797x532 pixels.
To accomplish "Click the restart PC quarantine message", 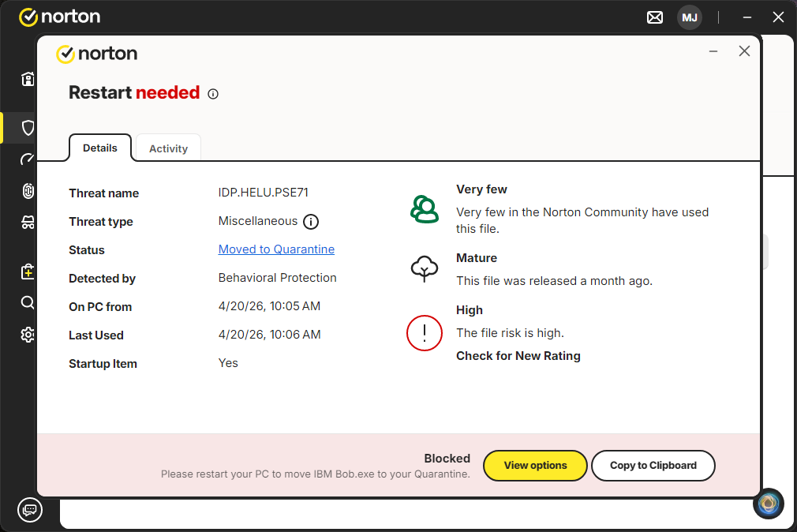I will (316, 474).
